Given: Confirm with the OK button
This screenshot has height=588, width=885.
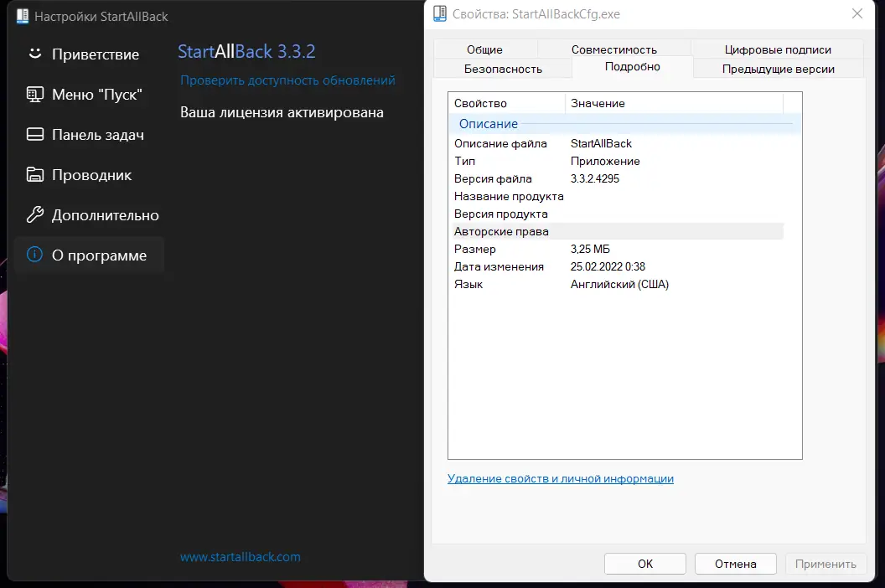Looking at the screenshot, I should pos(645,564).
